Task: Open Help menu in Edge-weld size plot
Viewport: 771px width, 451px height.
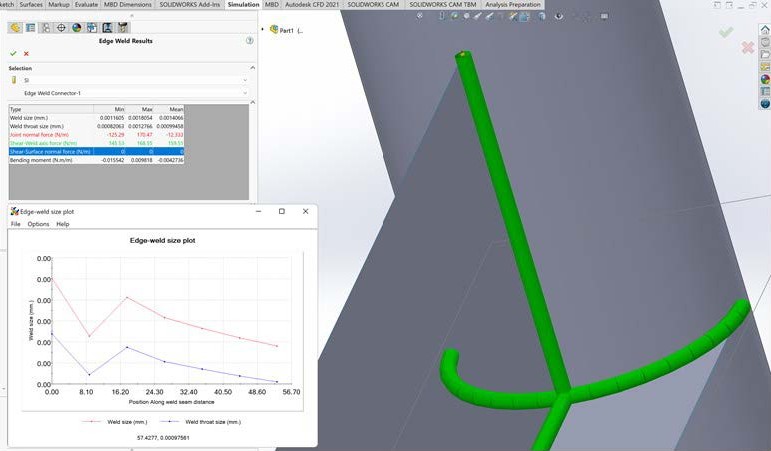Action: point(62,224)
